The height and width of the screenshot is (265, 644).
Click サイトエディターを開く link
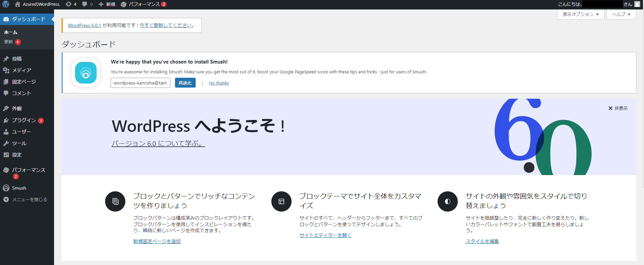pos(325,235)
